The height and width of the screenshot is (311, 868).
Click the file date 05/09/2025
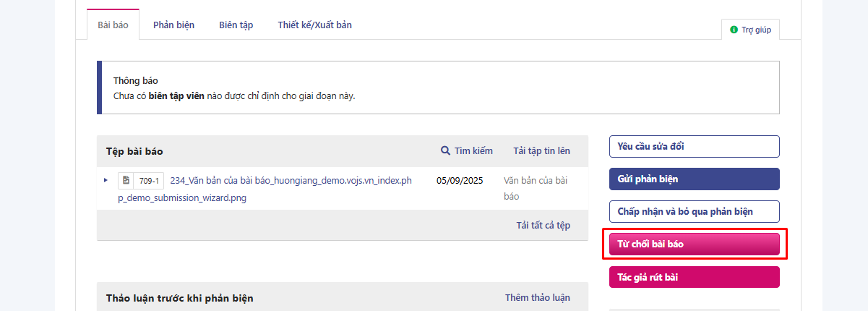460,180
